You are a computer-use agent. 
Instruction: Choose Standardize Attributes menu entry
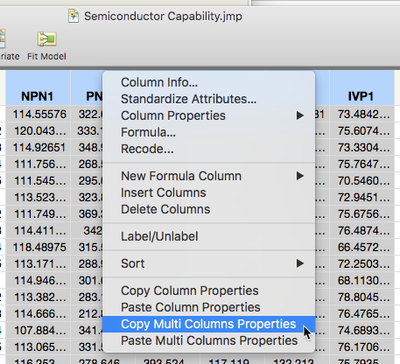coord(189,99)
